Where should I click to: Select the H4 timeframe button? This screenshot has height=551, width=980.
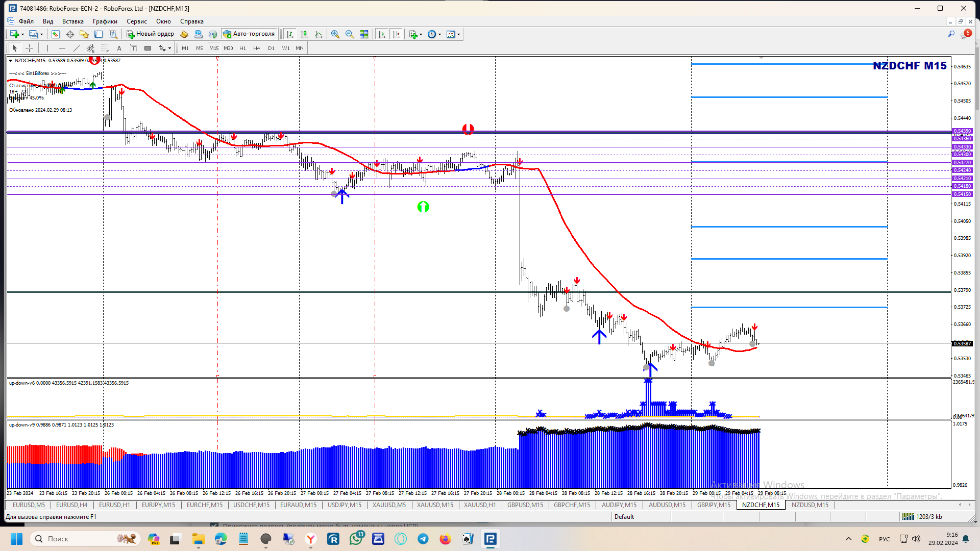(x=256, y=48)
